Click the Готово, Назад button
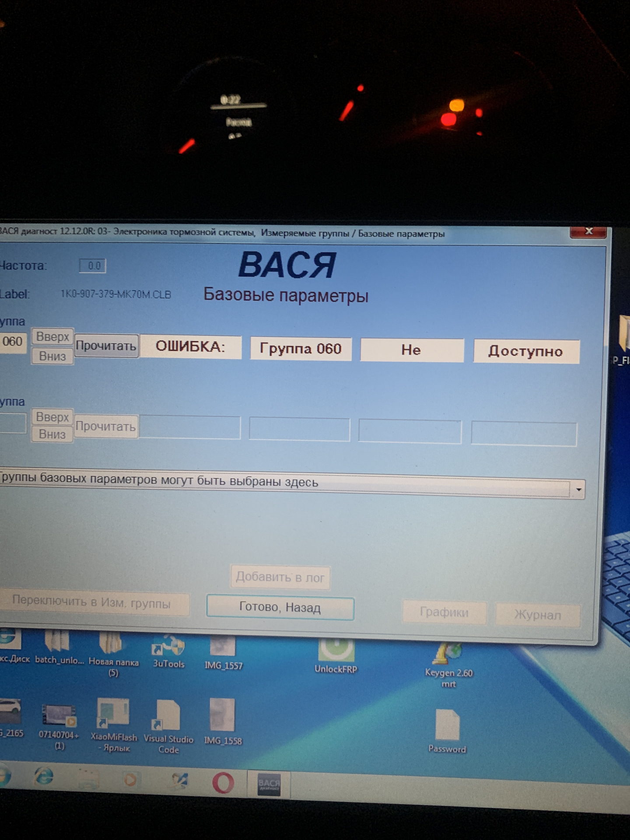The width and height of the screenshot is (630, 840). [x=280, y=608]
